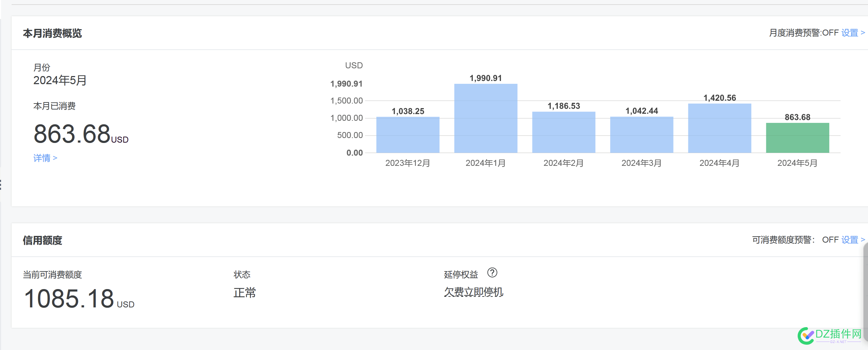Click the 1,500.00 y-axis label

click(x=346, y=101)
